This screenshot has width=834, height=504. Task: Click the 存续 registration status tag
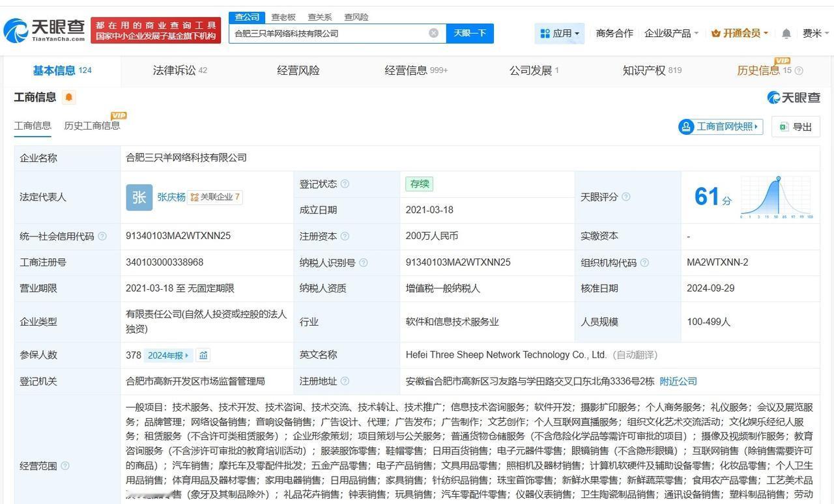coord(419,184)
